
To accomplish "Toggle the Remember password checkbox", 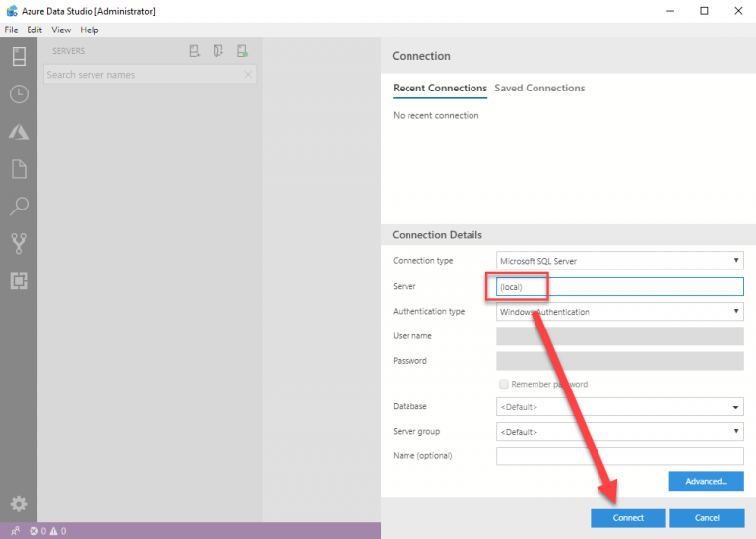I will point(504,384).
